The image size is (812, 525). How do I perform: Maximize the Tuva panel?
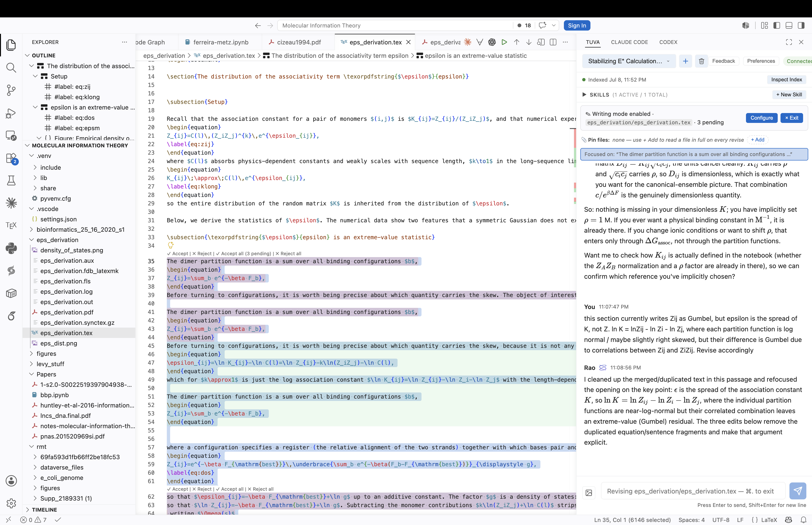pyautogui.click(x=789, y=42)
